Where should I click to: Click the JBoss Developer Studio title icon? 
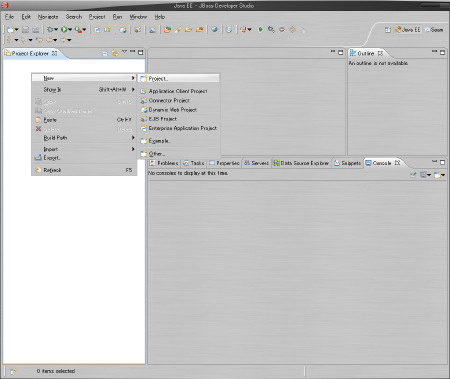click(x=5, y=5)
